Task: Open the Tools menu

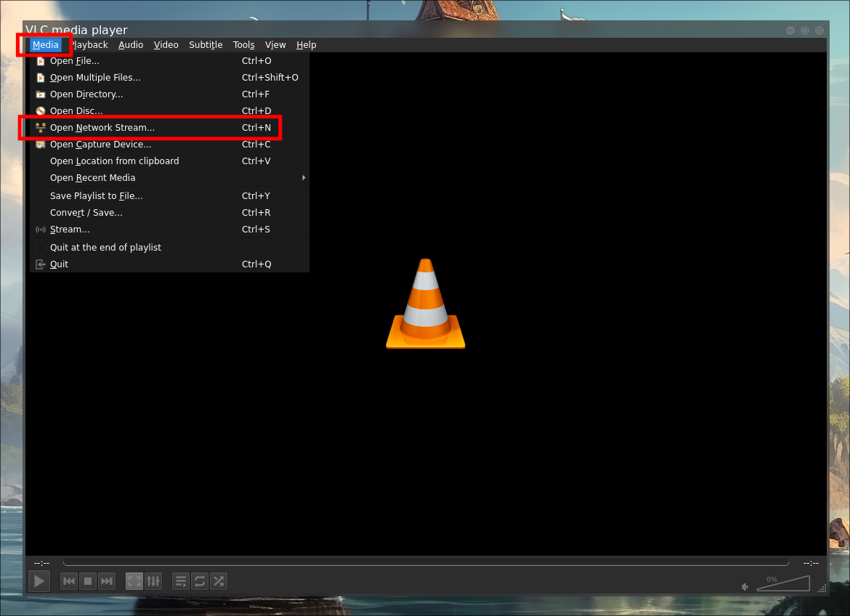Action: tap(244, 45)
